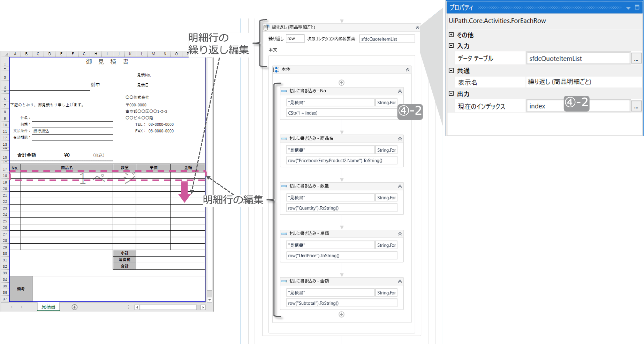Collapse セルに書き込み - 商品名 activity
The image size is (644, 344).
[x=400, y=139]
